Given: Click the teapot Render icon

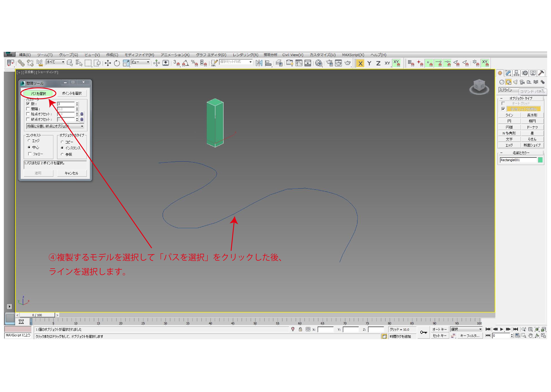Looking at the screenshot, I should 347,63.
